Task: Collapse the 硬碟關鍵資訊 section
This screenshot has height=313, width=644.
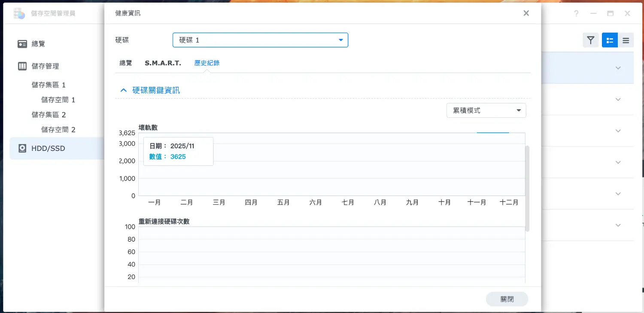Action: click(x=124, y=90)
